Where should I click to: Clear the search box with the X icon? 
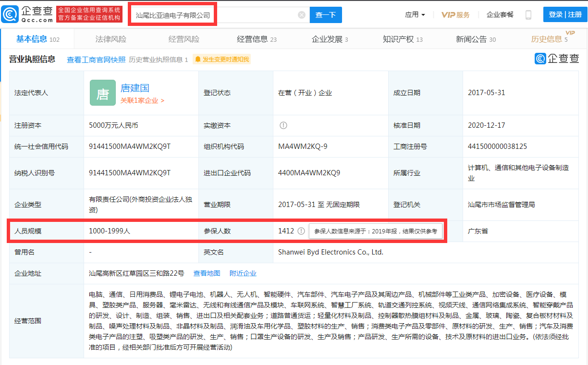pyautogui.click(x=302, y=15)
